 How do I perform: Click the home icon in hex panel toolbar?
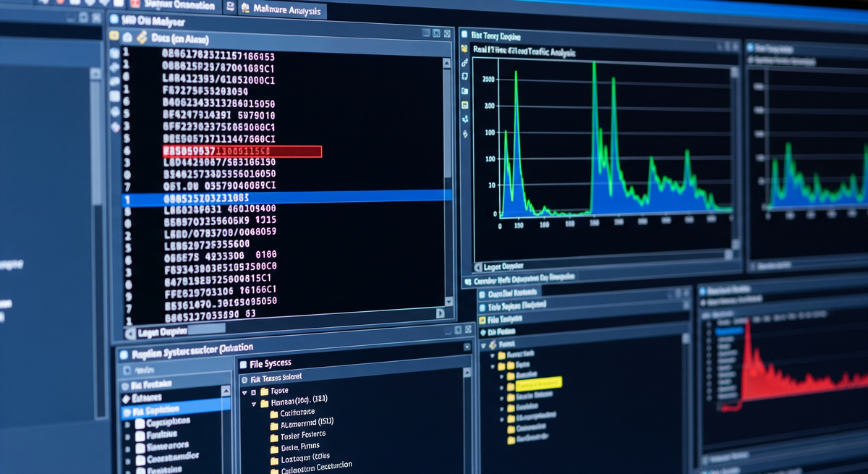click(127, 37)
